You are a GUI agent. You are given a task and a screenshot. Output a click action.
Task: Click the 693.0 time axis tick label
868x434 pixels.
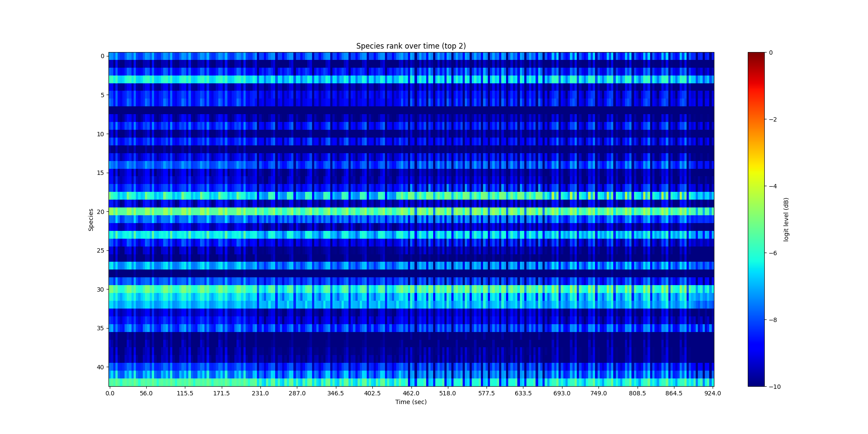click(562, 393)
